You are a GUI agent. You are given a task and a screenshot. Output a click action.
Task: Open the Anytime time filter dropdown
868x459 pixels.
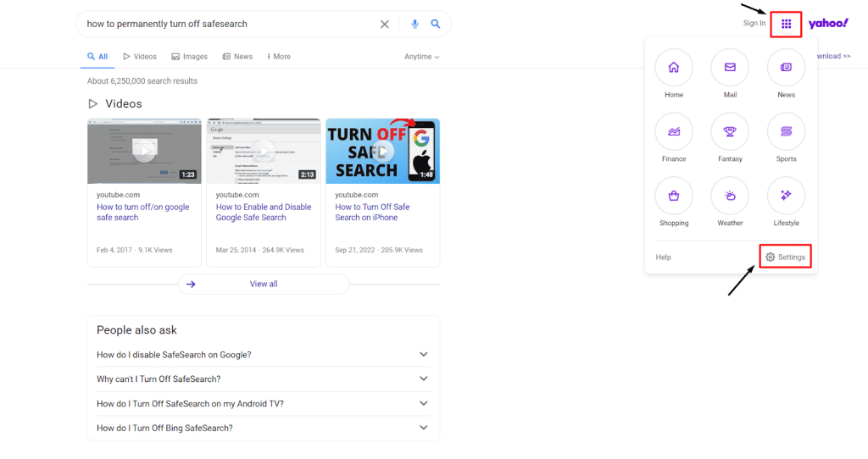point(422,57)
